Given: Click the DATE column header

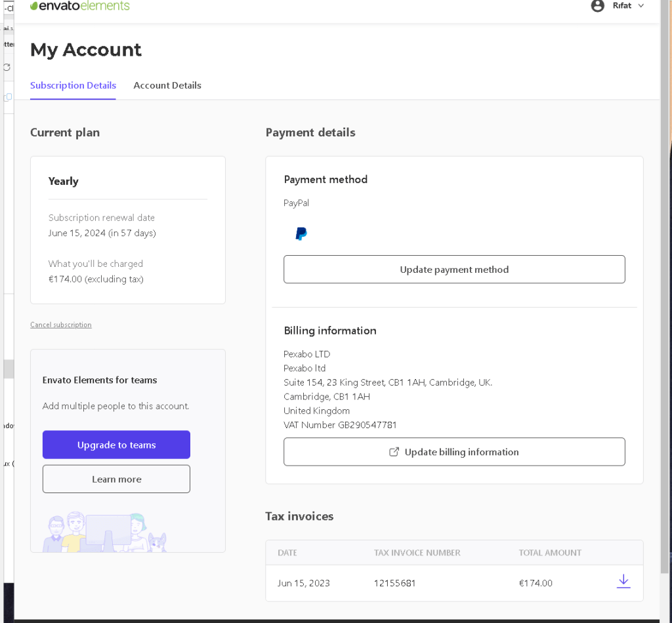Looking at the screenshot, I should pos(287,553).
